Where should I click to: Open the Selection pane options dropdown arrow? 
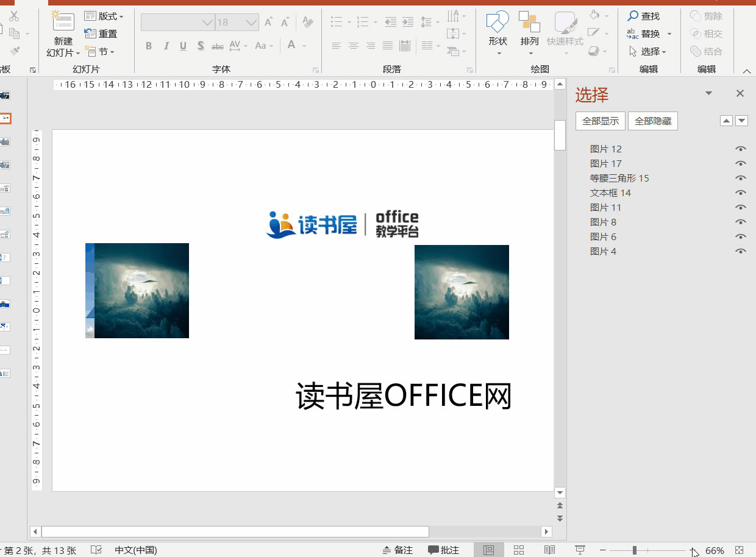[x=708, y=93]
